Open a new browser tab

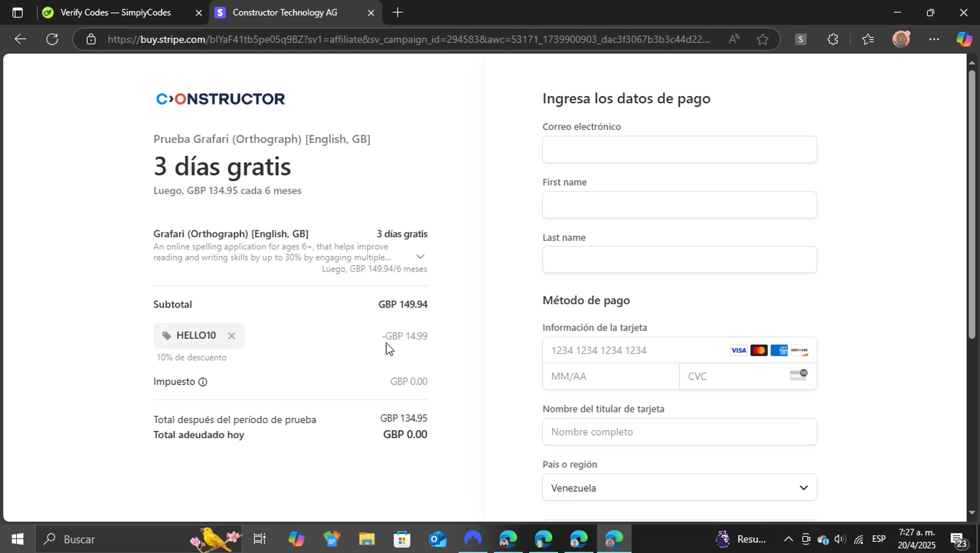(398, 12)
